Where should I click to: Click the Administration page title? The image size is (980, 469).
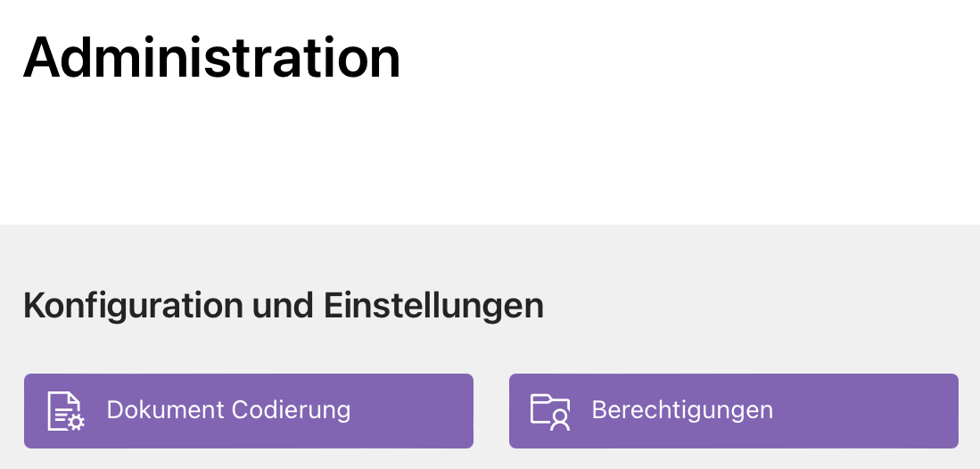pos(212,58)
